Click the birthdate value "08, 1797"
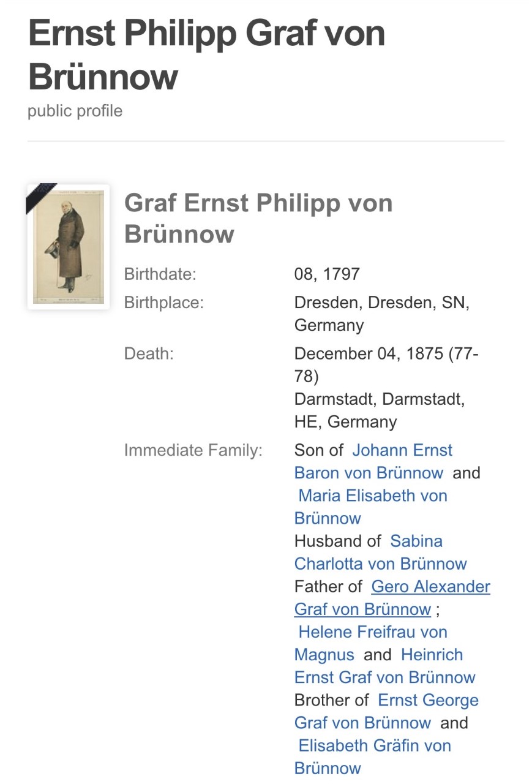Screen dimensions: 532x784 coord(327,274)
